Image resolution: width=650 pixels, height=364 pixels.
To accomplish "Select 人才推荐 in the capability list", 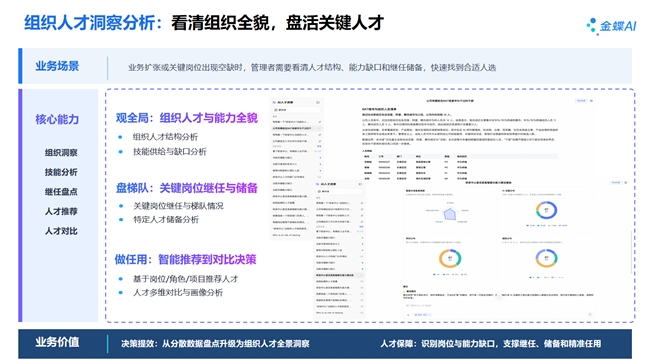I will 61,211.
